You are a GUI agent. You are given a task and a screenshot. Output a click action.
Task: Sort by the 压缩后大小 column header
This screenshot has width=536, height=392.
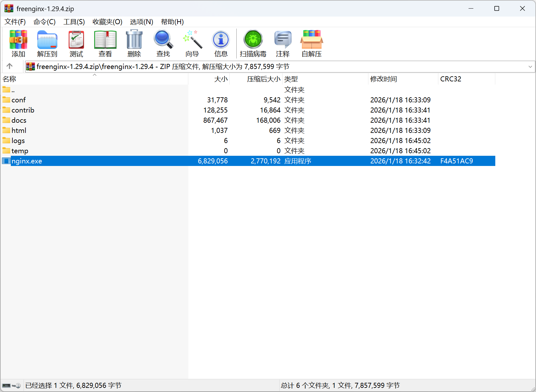click(x=256, y=79)
